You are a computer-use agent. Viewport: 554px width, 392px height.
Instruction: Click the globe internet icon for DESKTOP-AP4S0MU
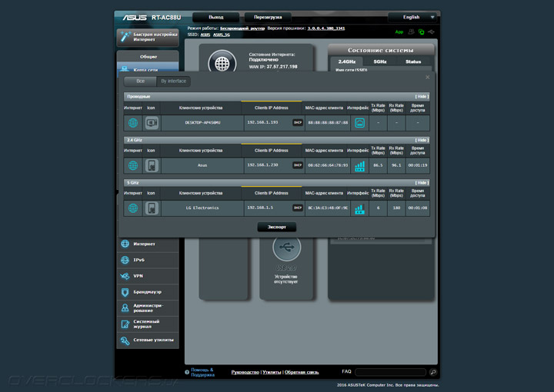[133, 123]
